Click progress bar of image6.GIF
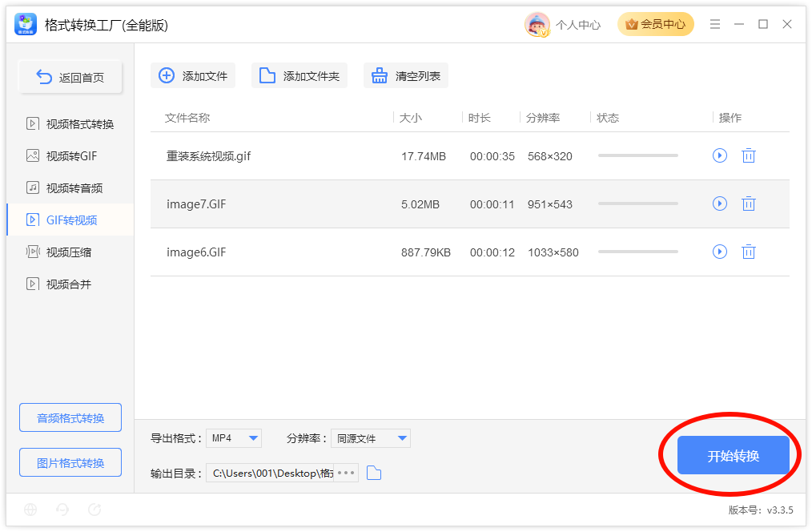 click(637, 252)
